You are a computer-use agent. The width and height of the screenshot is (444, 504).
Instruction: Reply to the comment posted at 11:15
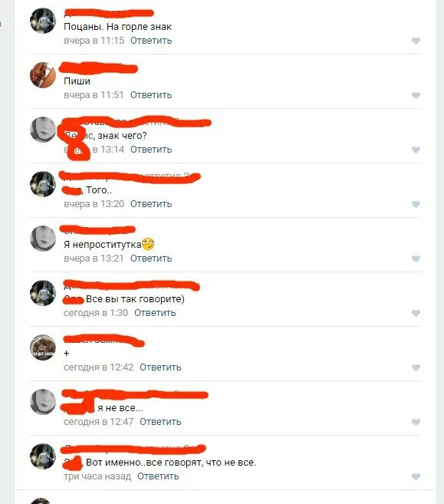pyautogui.click(x=151, y=41)
